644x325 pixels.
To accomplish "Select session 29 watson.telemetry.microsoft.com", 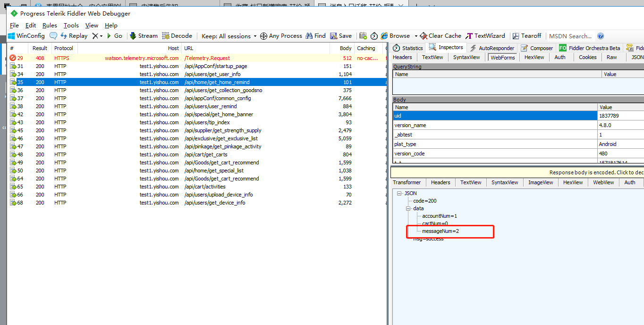I will point(196,58).
